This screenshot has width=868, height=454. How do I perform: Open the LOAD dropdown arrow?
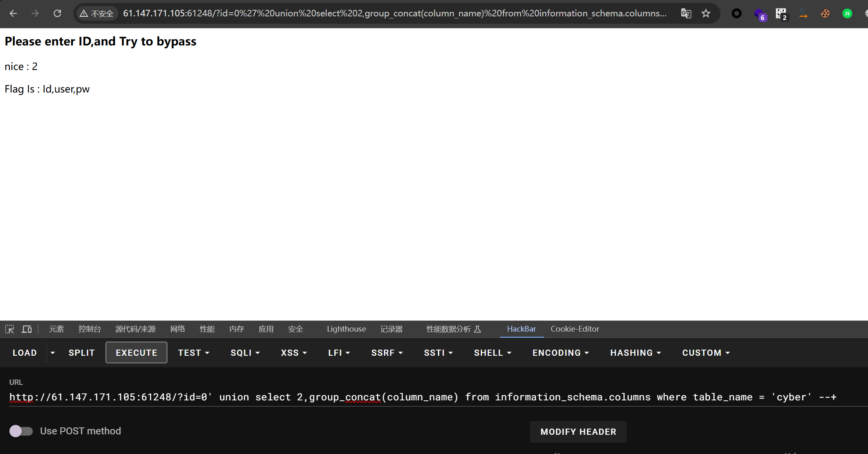pos(52,352)
